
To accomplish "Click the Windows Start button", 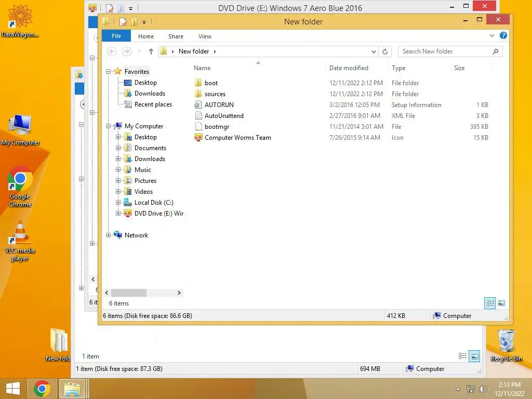I will point(13,389).
